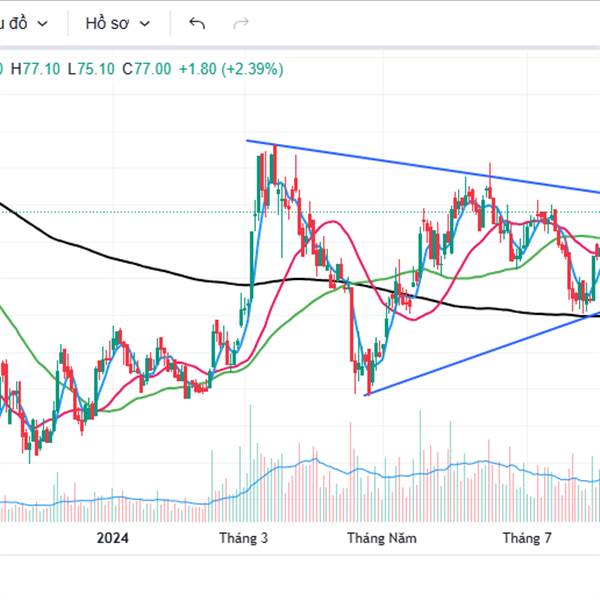The image size is (600, 600).
Task: Select the +1.80 (+2.39%) change value
Action: click(x=231, y=69)
